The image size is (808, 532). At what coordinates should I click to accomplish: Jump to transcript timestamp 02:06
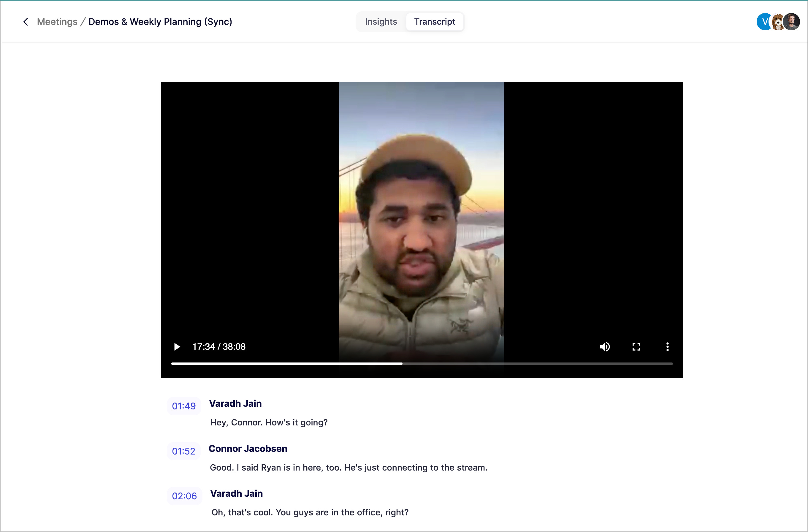click(x=184, y=496)
